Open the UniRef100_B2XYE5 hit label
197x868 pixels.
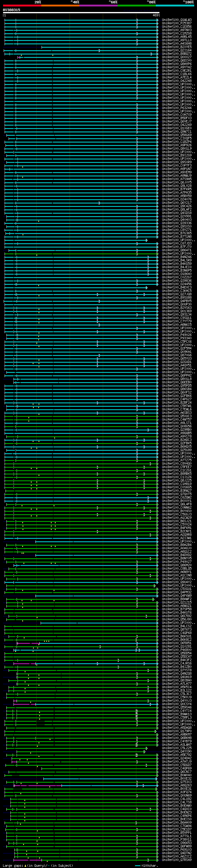176,47
